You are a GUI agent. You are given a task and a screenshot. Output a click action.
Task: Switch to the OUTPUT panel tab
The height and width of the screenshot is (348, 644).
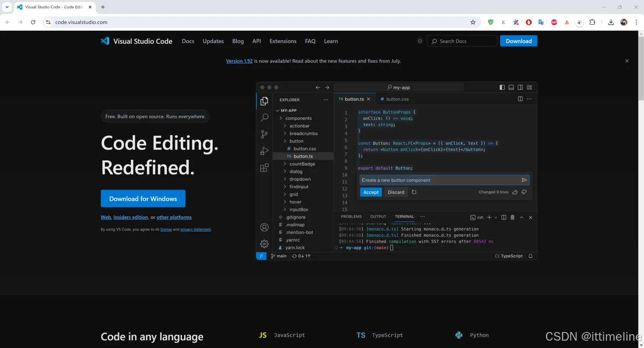(x=378, y=217)
